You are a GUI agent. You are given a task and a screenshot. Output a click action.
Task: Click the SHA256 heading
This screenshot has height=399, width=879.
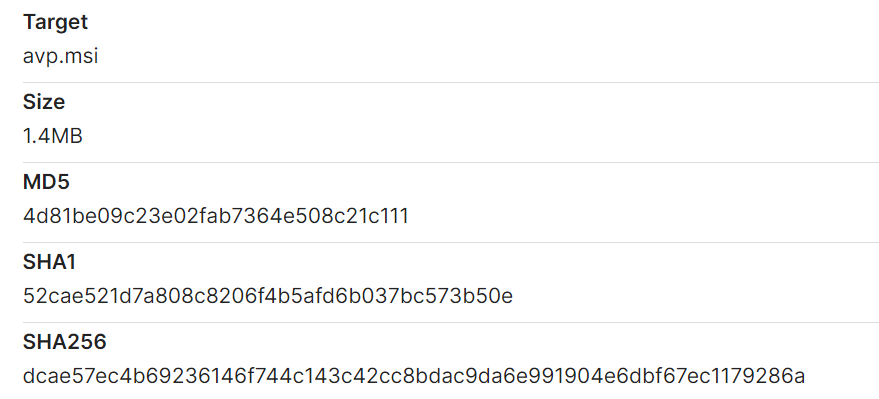click(64, 342)
